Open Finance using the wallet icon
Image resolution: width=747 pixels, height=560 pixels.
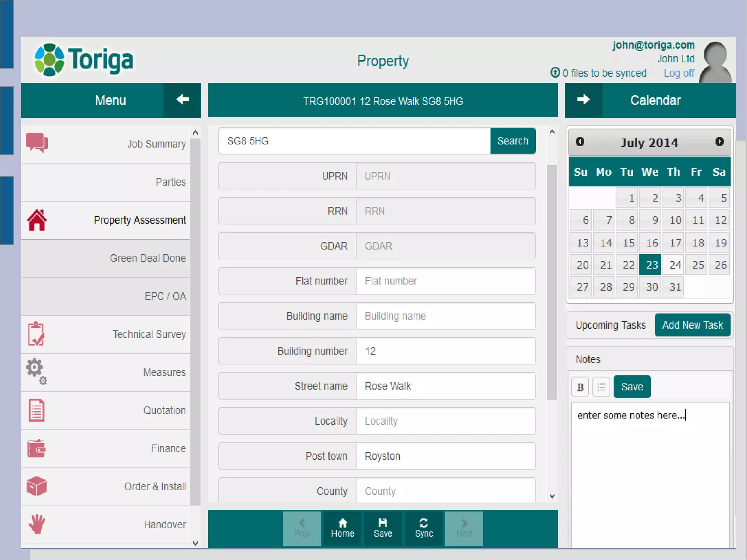[36, 448]
